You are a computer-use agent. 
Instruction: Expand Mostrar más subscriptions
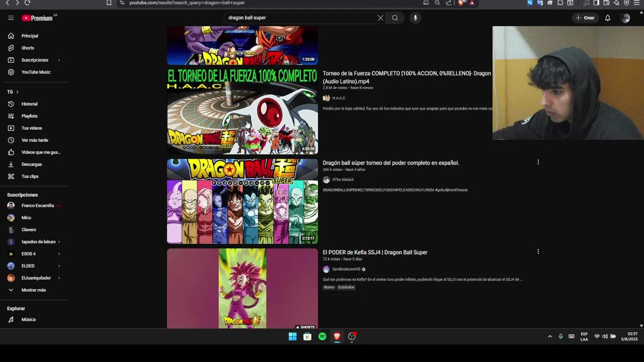pos(33,290)
